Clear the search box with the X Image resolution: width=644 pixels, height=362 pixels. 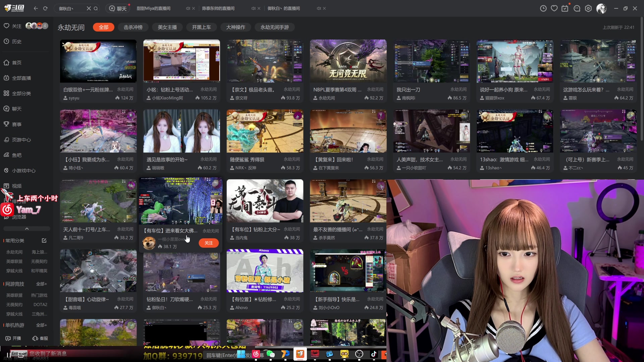point(89,8)
